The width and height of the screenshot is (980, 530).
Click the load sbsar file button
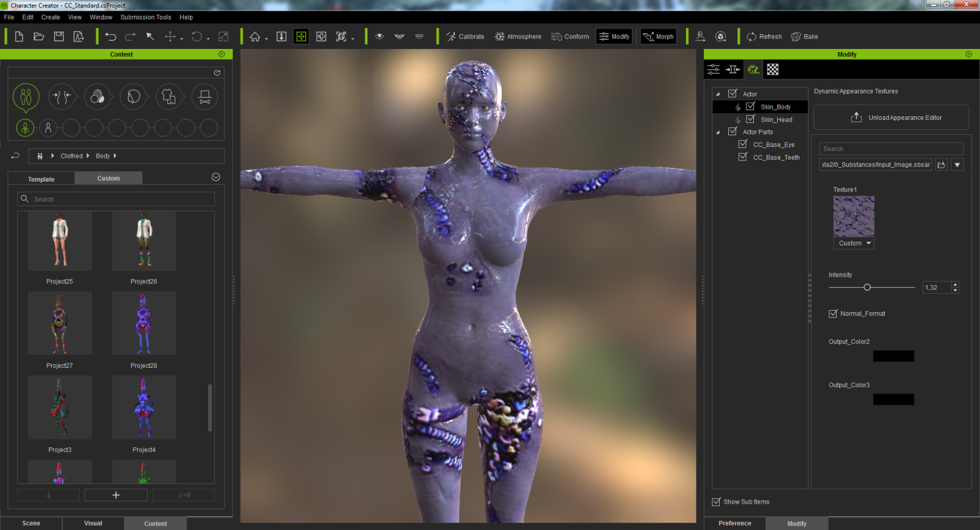[941, 165]
